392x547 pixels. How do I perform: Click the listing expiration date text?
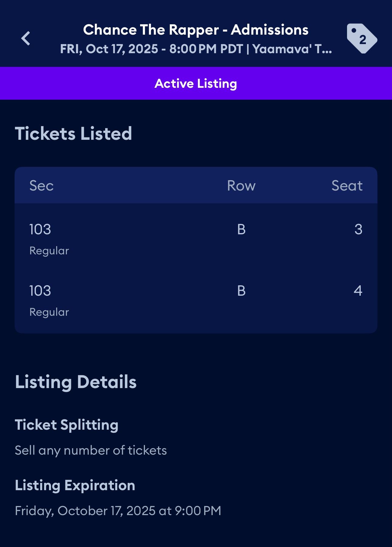point(118,511)
